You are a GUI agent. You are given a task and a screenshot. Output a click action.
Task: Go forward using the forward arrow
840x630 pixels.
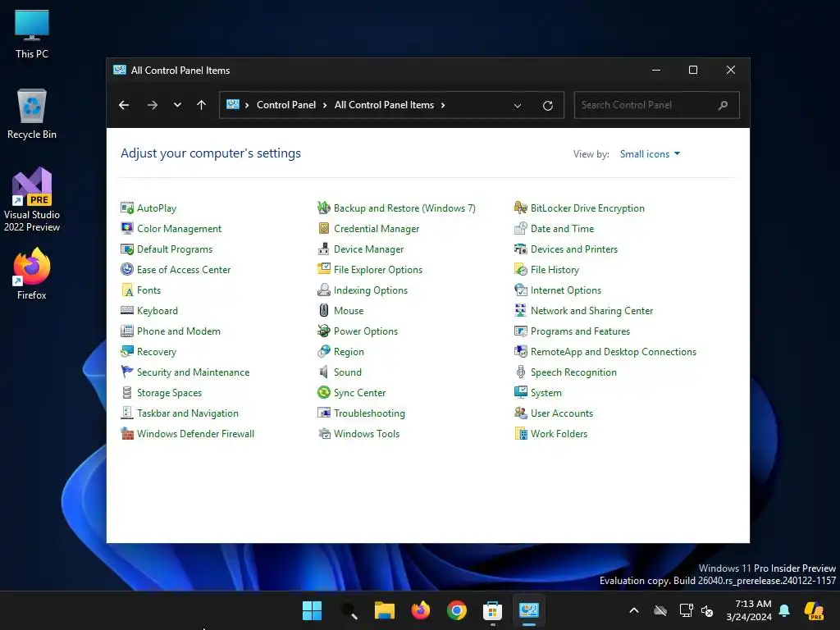pos(153,105)
